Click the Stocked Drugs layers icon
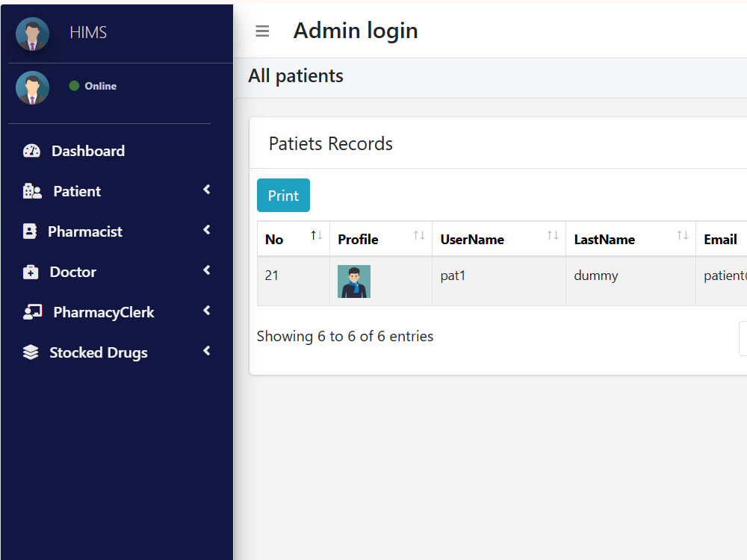The image size is (747, 560). coord(31,352)
